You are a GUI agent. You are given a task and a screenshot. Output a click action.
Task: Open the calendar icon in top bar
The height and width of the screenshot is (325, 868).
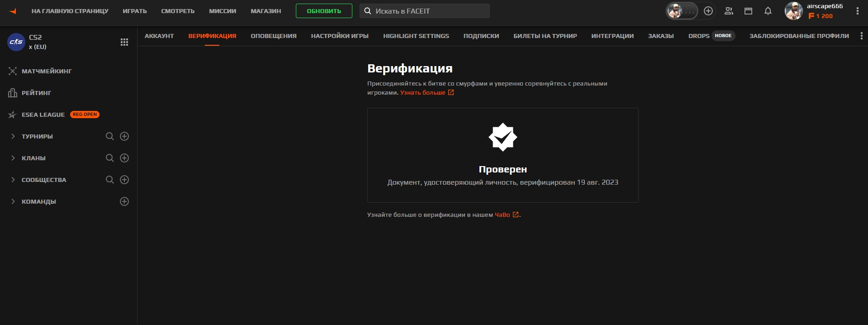click(748, 11)
